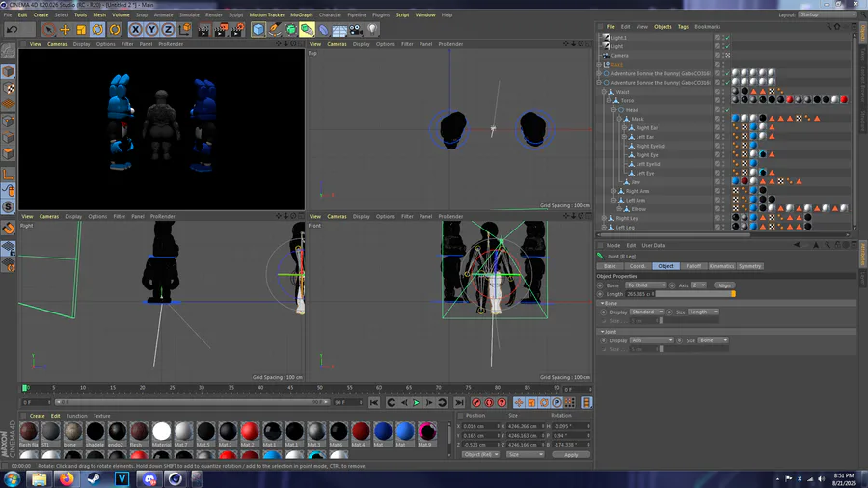The width and height of the screenshot is (868, 488).
Task: Adjust the bone Length slider
Action: [695, 294]
